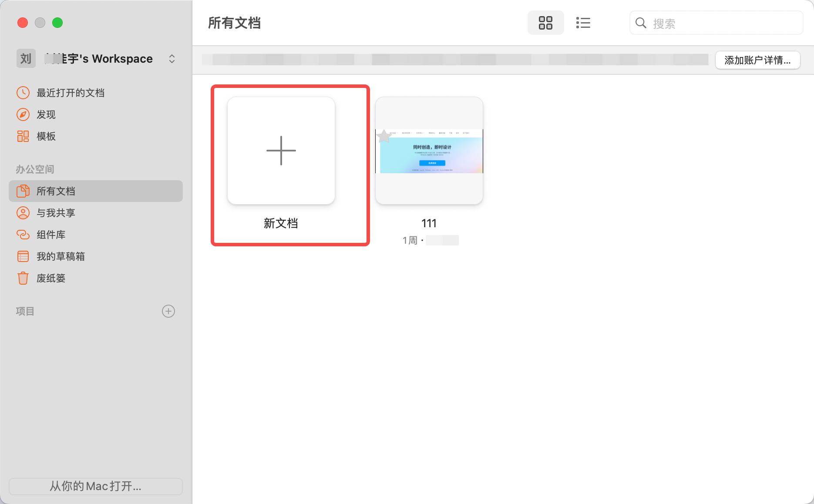Click the 刘 workspace avatar
Image resolution: width=814 pixels, height=504 pixels.
(26, 59)
